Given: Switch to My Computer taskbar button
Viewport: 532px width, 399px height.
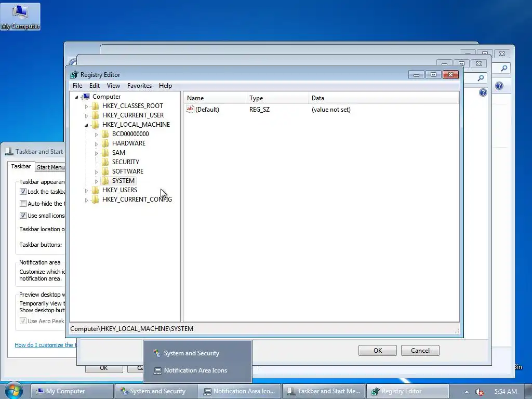Looking at the screenshot, I should 72,391.
